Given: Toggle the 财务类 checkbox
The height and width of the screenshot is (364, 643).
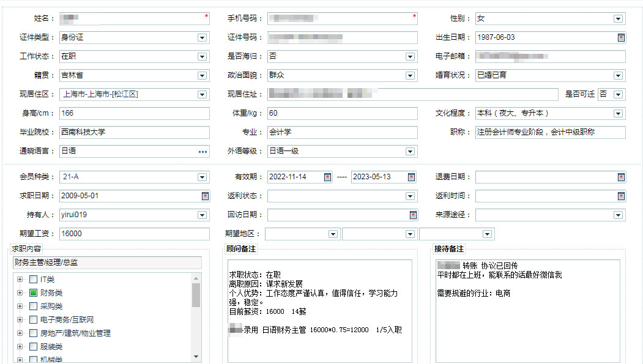Looking at the screenshot, I should pos(34,292).
